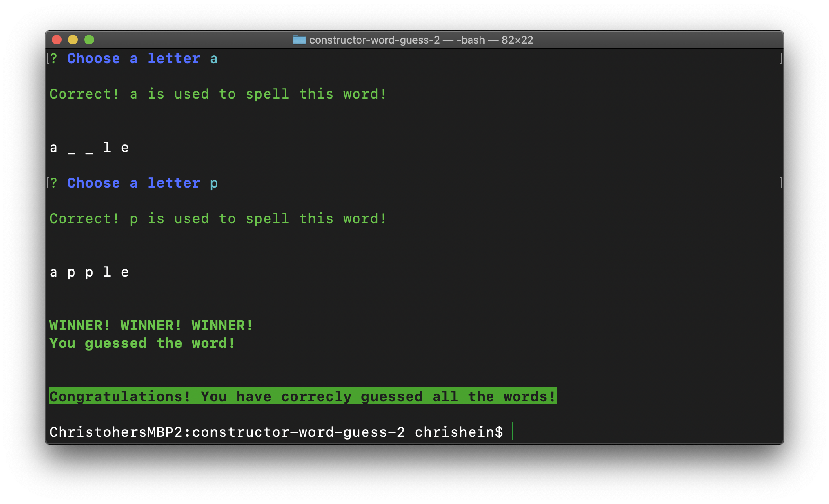
Task: Click the "Correct! a is used" message
Action: click(x=218, y=94)
